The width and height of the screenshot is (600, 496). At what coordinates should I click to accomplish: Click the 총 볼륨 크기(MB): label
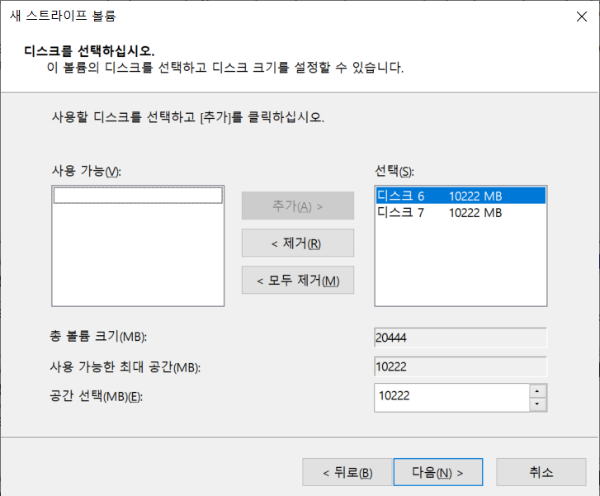click(98, 336)
